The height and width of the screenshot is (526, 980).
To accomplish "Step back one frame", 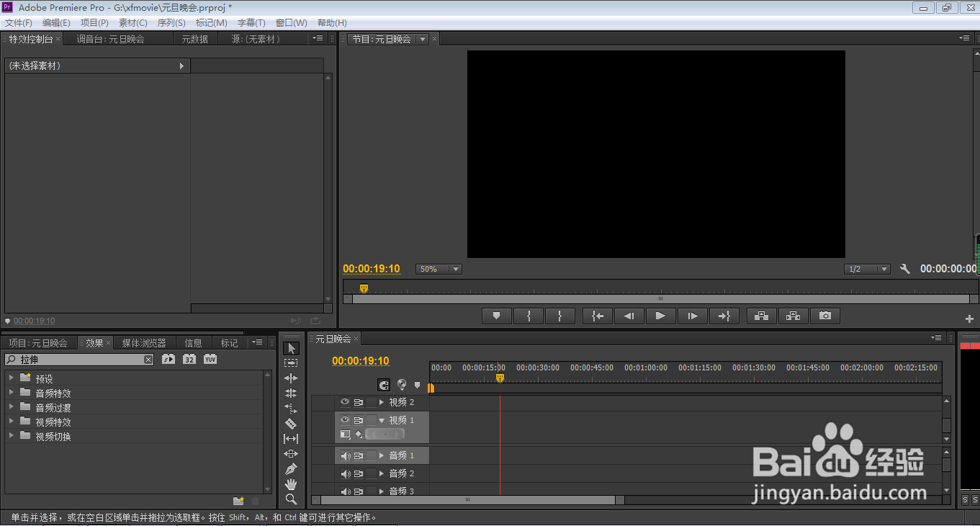I will coord(629,316).
